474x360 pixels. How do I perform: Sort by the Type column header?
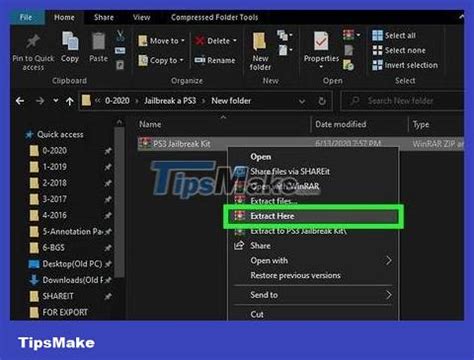click(421, 124)
